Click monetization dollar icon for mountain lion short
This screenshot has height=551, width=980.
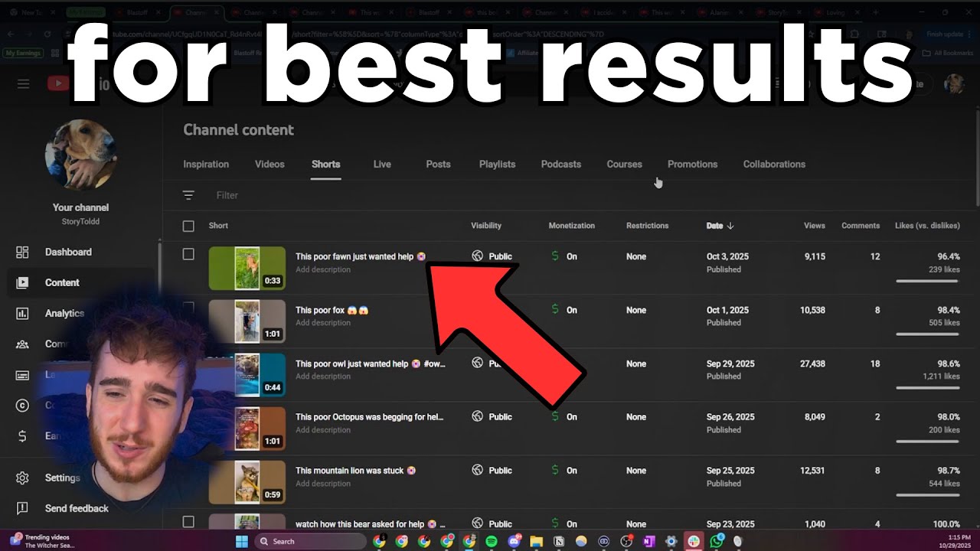(555, 471)
